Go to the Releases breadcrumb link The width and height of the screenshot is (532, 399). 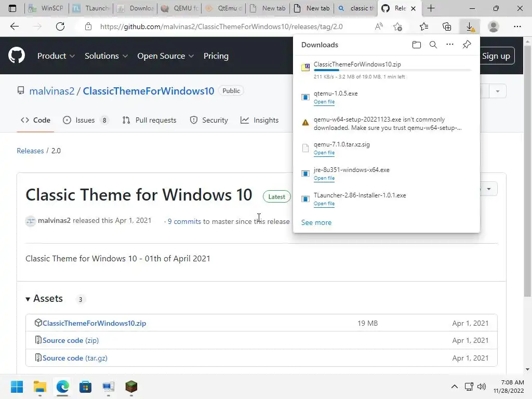click(x=30, y=151)
